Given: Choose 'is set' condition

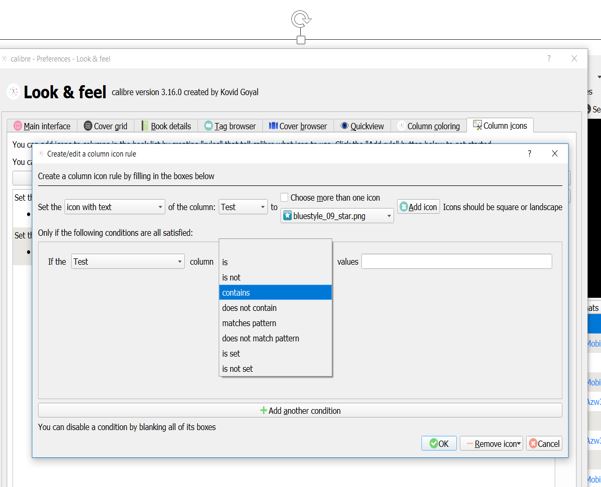Looking at the screenshot, I should click(275, 353).
